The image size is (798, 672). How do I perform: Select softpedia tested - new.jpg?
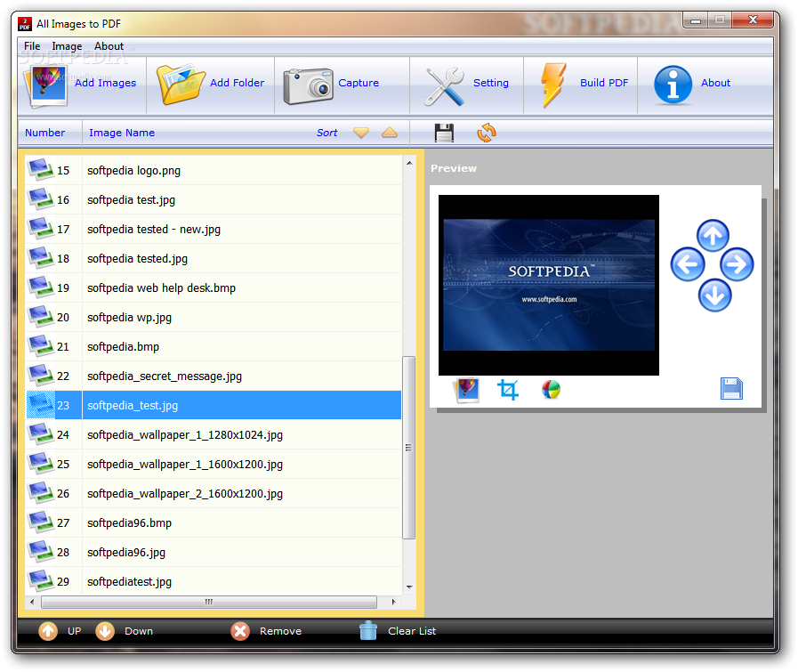214,229
